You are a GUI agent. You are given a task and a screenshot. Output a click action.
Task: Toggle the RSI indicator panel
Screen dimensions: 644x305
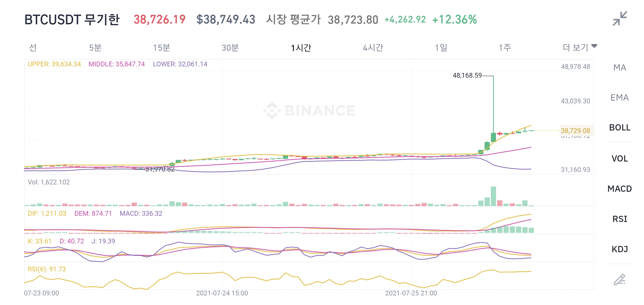pos(620,219)
